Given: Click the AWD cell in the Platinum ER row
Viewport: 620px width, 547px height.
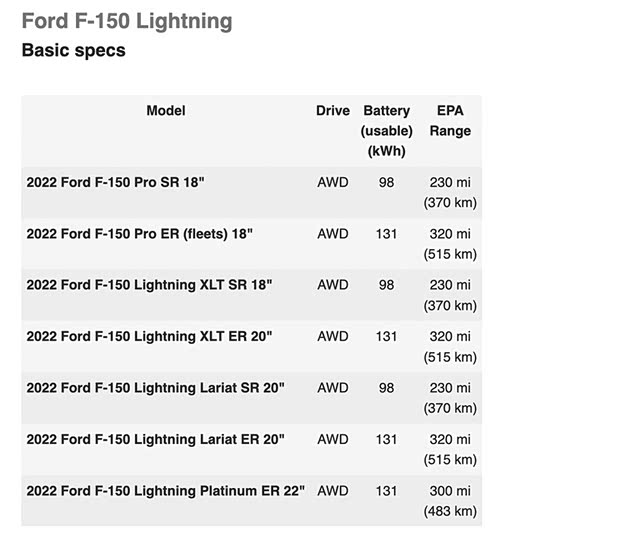Looking at the screenshot, I should point(333,491).
